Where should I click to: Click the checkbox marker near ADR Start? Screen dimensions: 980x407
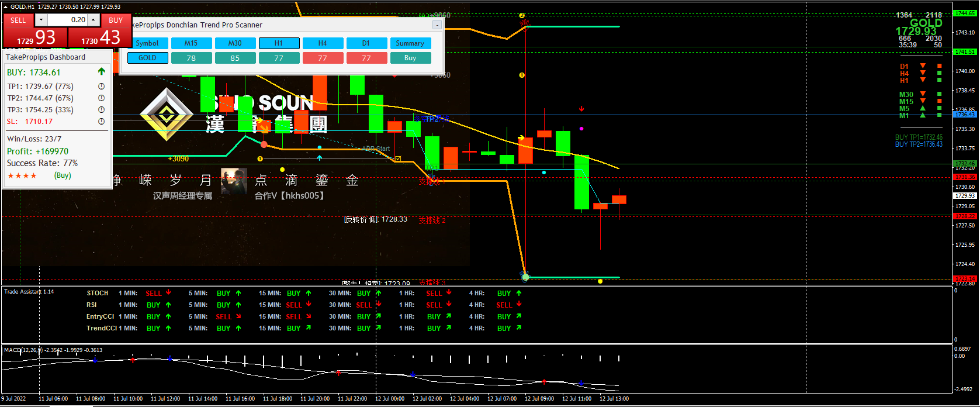(x=398, y=158)
